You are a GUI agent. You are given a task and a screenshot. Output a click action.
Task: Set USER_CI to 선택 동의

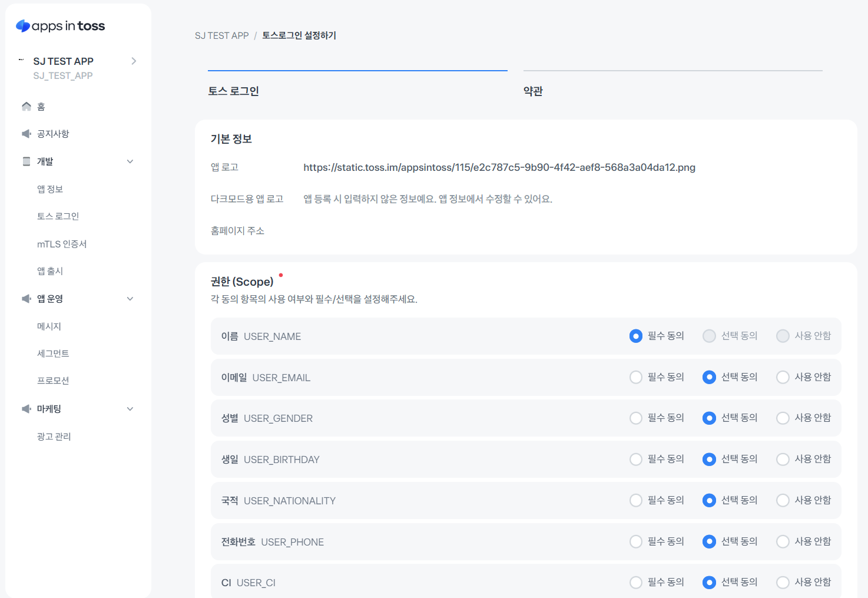coord(710,582)
